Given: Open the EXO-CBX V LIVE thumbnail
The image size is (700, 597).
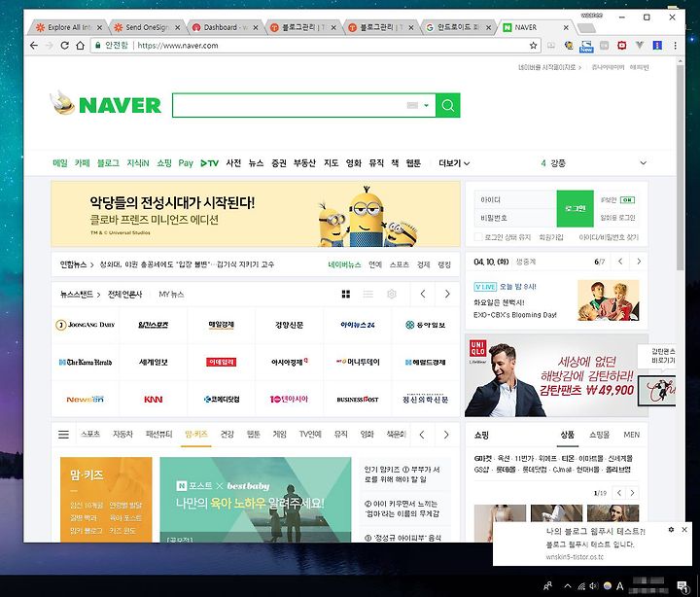Looking at the screenshot, I should (608, 300).
